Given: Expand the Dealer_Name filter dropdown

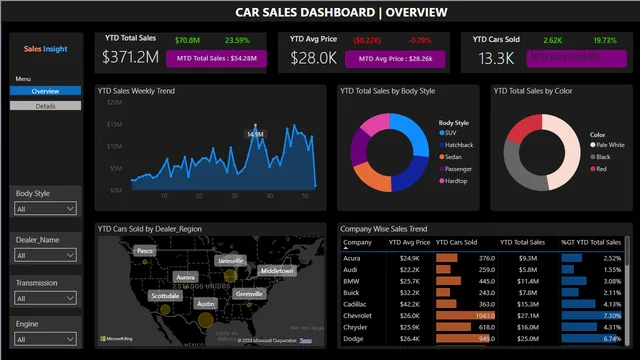Looking at the screenshot, I should pos(45,255).
